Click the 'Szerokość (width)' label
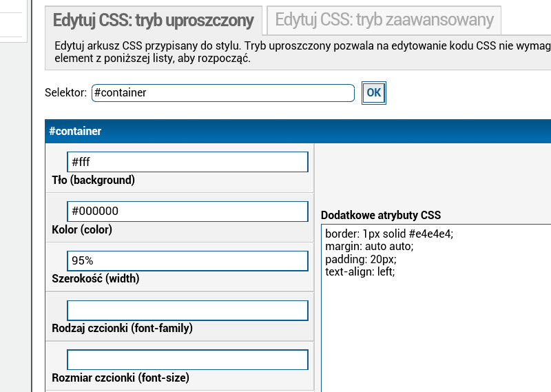This screenshot has height=392, width=551. tap(96, 278)
